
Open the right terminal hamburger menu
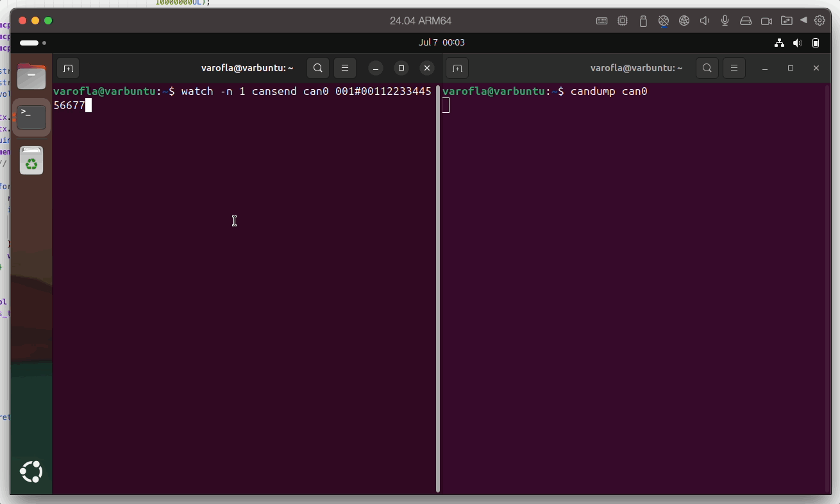(x=734, y=68)
